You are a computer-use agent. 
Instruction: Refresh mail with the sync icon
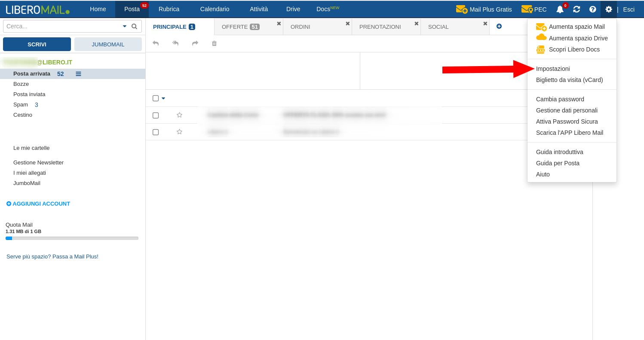(577, 9)
